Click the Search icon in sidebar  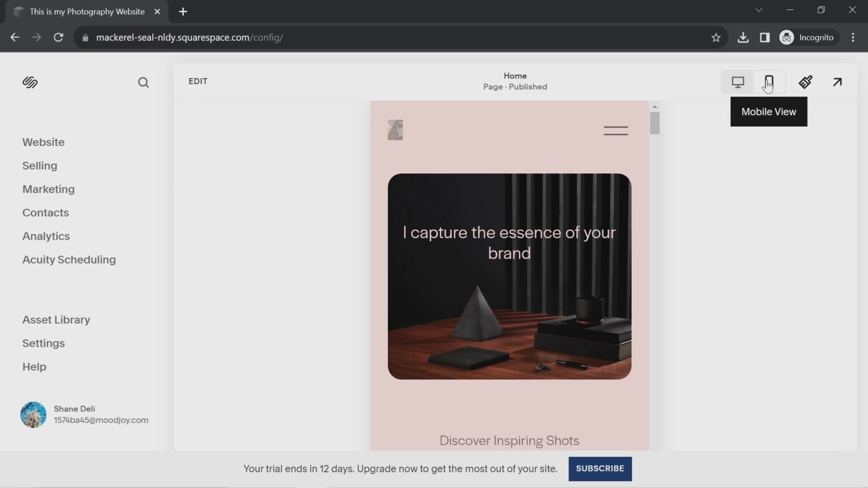143,82
